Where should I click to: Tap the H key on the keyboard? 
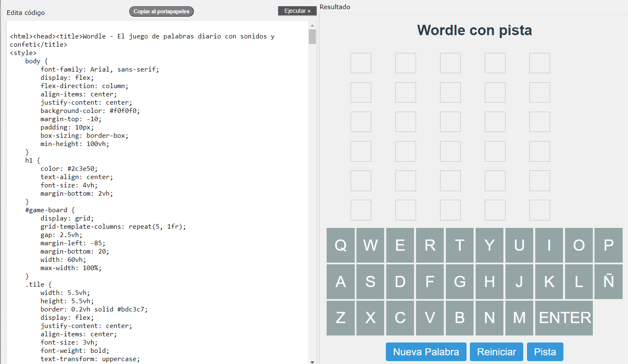pyautogui.click(x=490, y=282)
